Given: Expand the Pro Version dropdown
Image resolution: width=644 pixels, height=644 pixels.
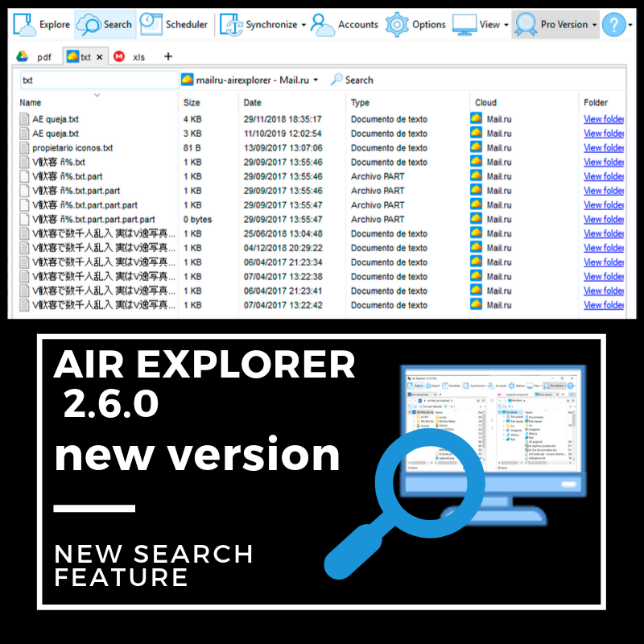Looking at the screenshot, I should [594, 25].
